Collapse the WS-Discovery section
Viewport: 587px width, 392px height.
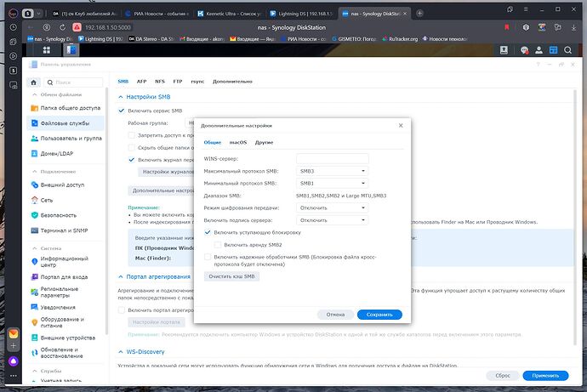click(121, 352)
